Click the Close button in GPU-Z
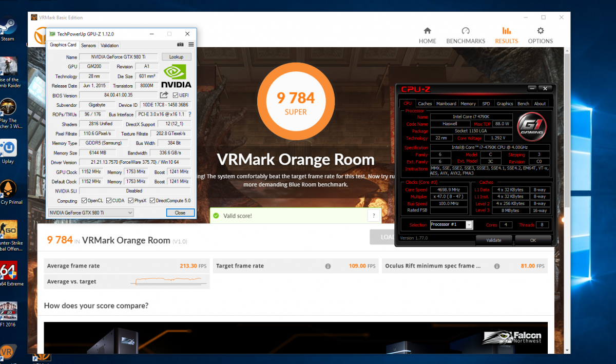616x364 pixels. click(x=180, y=213)
